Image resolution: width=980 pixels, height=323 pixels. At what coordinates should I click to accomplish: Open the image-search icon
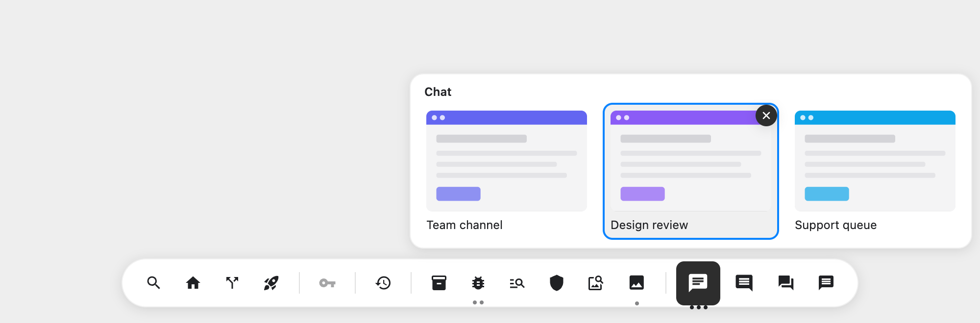pos(596,283)
